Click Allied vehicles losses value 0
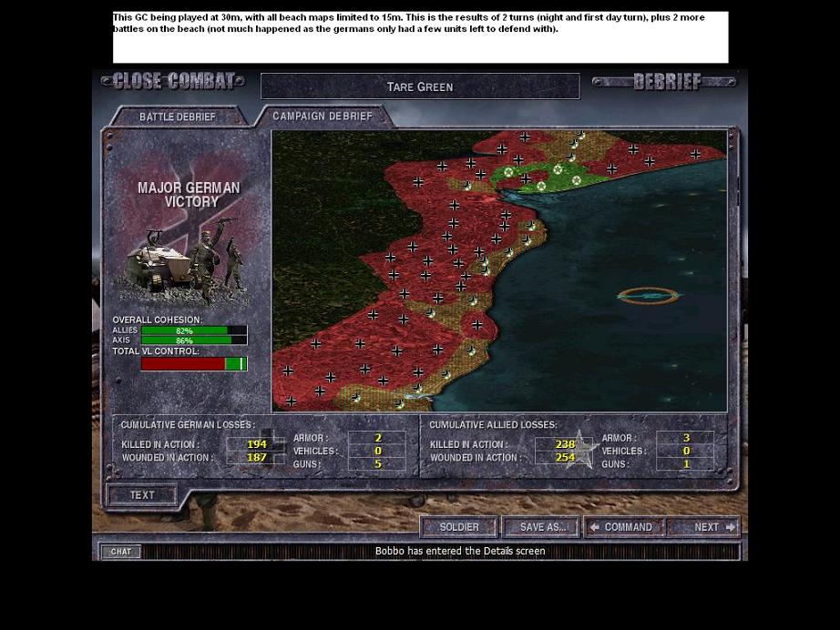 tap(686, 452)
